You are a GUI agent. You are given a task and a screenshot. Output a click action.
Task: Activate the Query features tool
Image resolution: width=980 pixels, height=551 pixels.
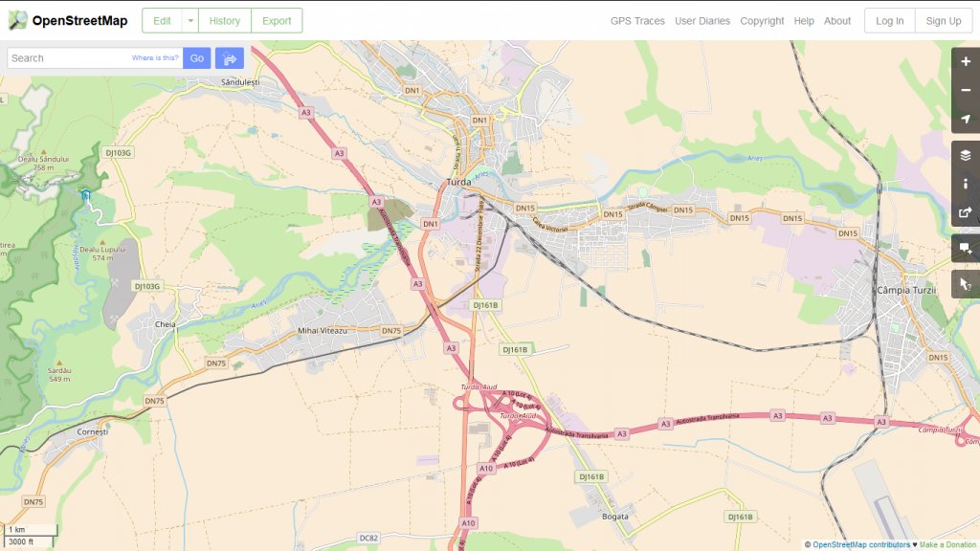point(965,284)
